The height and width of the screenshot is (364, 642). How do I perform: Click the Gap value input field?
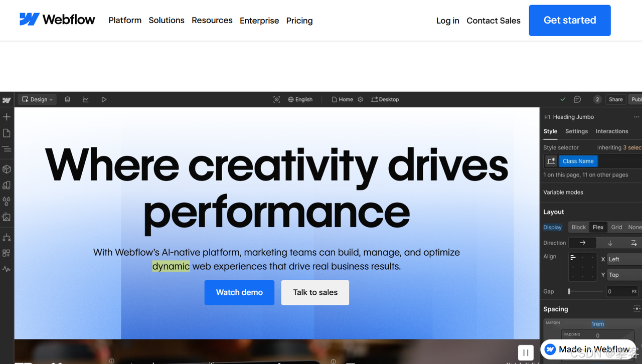click(x=623, y=291)
